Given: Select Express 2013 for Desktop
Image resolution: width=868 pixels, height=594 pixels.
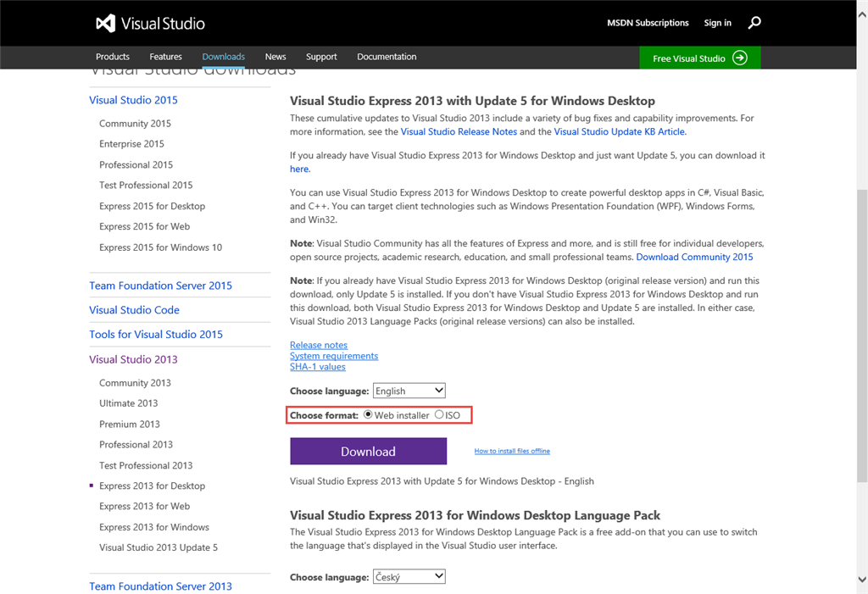Looking at the screenshot, I should (x=153, y=486).
